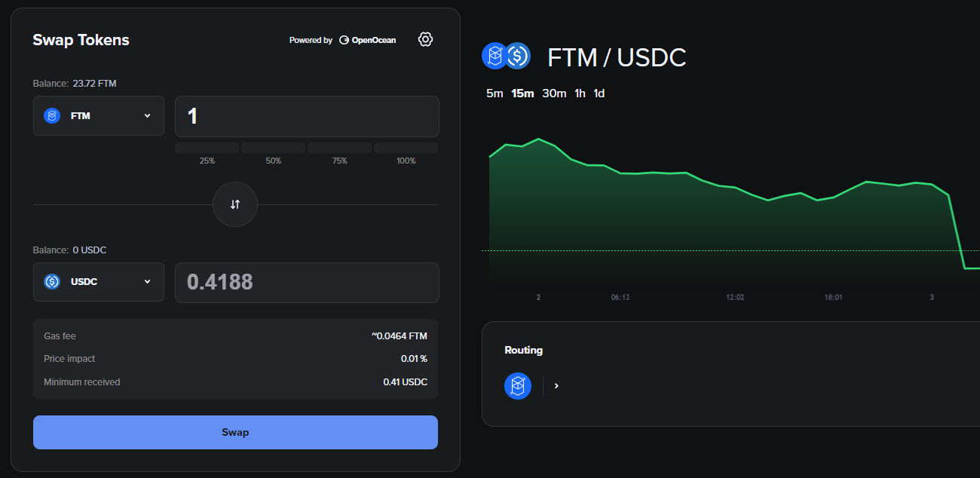Click the FTM logo in chart header
This screenshot has width=980, height=478.
pyautogui.click(x=495, y=56)
